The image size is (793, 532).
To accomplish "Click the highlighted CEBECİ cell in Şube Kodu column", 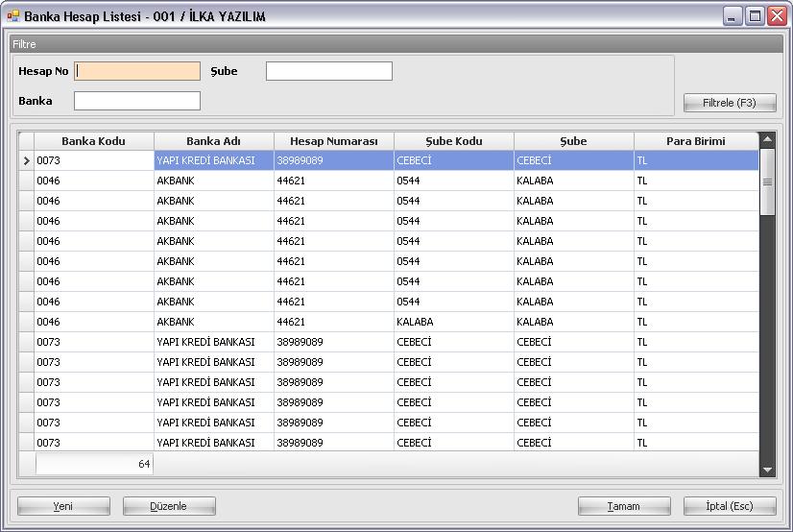I will [x=454, y=160].
